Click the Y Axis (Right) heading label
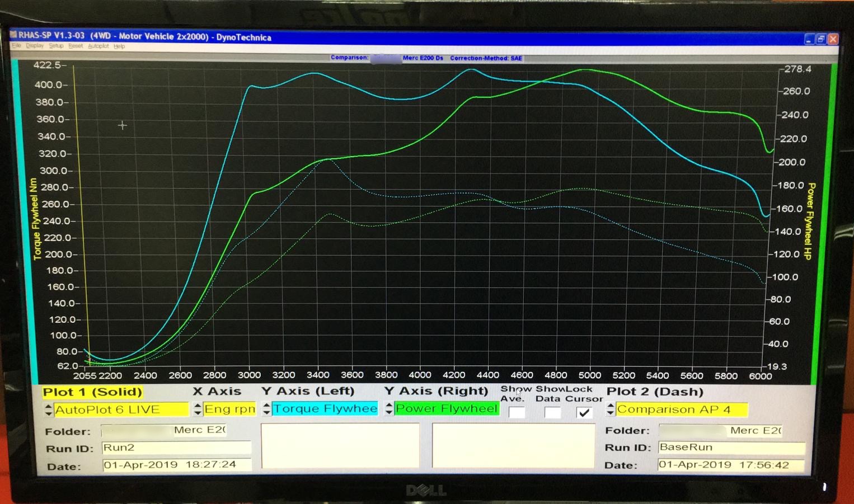Image resolution: width=854 pixels, height=504 pixels. (436, 391)
